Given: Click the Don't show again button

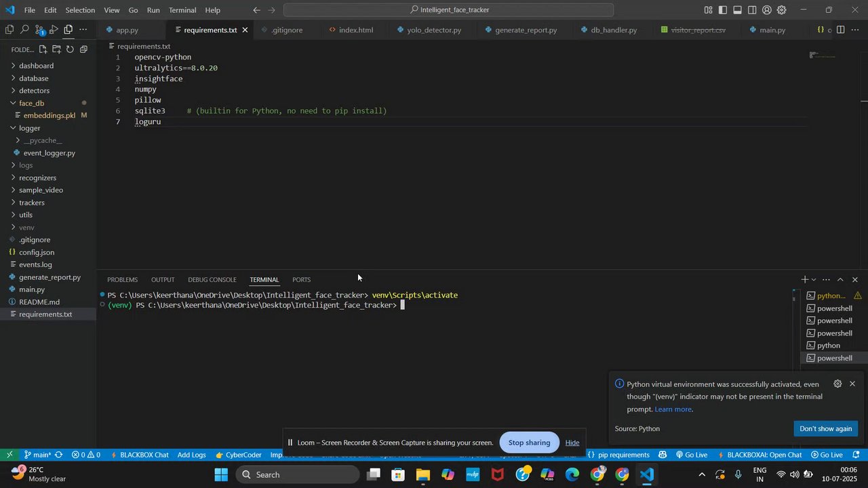Looking at the screenshot, I should [825, 428].
